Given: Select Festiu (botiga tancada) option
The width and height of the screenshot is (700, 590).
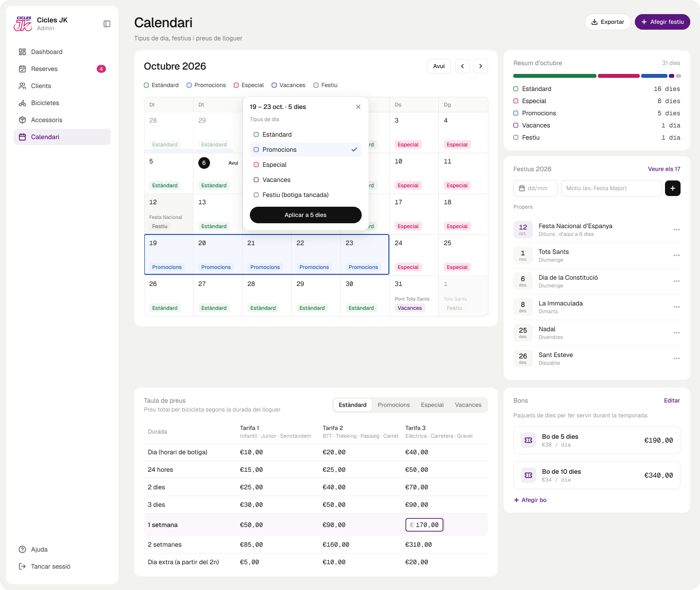Looking at the screenshot, I should (x=306, y=195).
